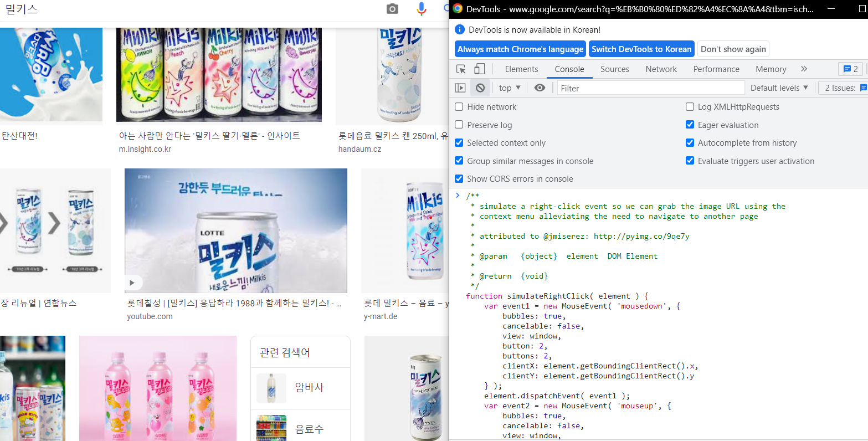Uncheck Evaluate triggers user activation

690,161
